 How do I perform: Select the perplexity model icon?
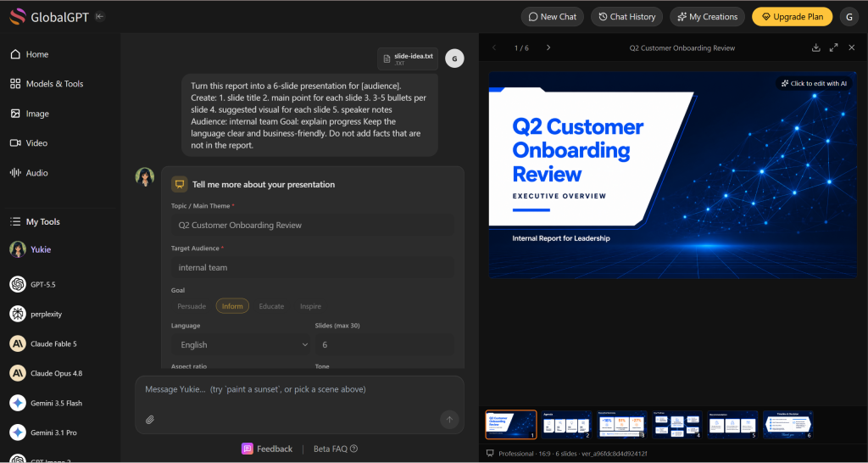18,314
